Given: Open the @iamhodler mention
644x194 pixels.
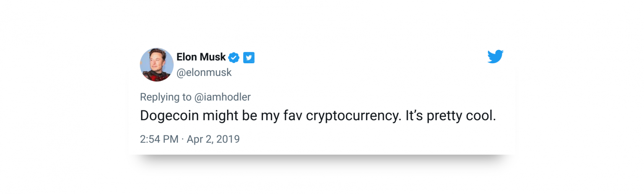Looking at the screenshot, I should [x=223, y=97].
